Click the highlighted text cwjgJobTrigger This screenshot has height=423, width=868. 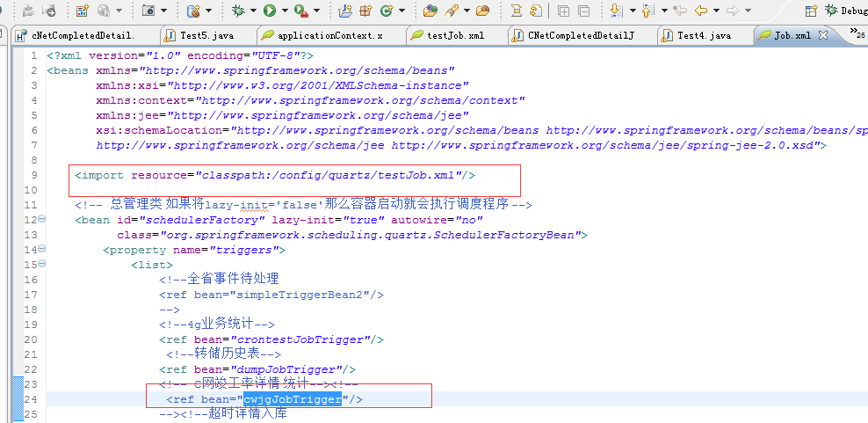point(293,399)
